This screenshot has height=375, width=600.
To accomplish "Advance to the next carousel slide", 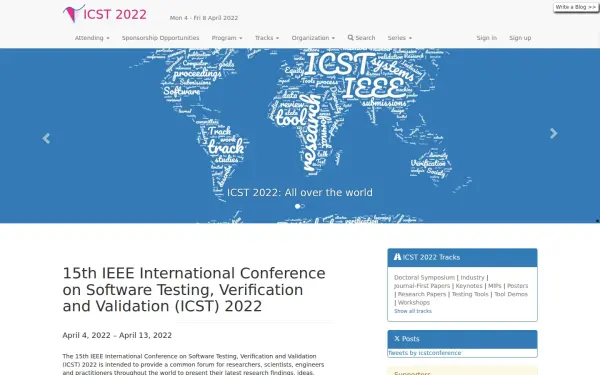I will (x=553, y=133).
